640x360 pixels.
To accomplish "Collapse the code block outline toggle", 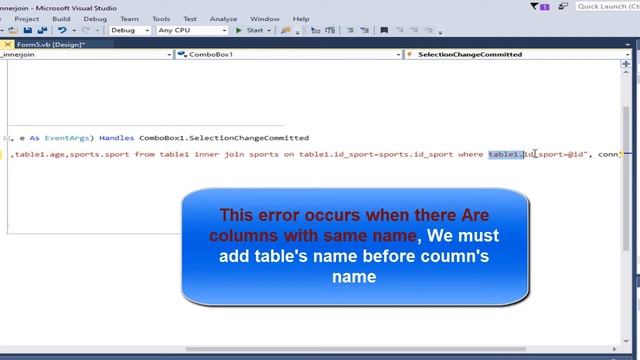I will point(7,138).
